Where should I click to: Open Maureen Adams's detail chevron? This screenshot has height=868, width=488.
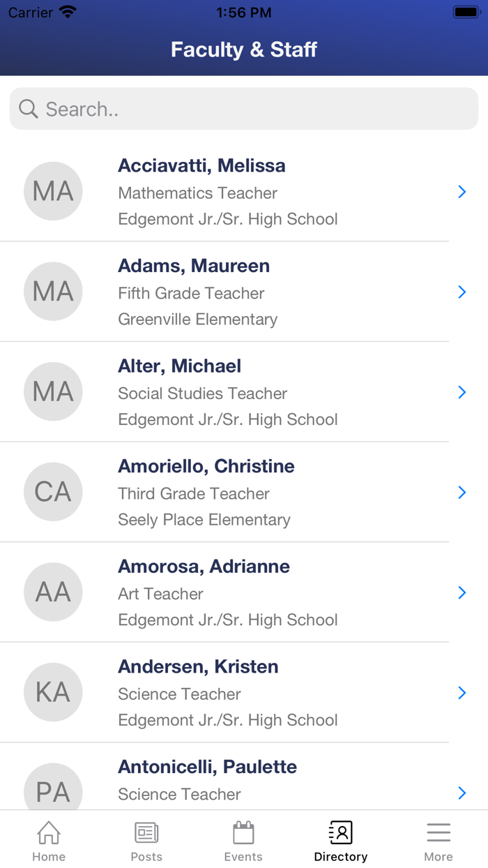[462, 292]
